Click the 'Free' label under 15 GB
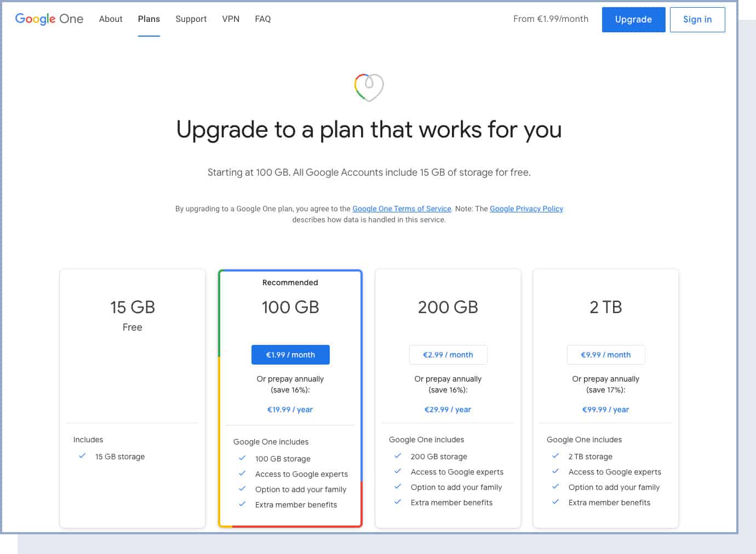 click(x=133, y=327)
